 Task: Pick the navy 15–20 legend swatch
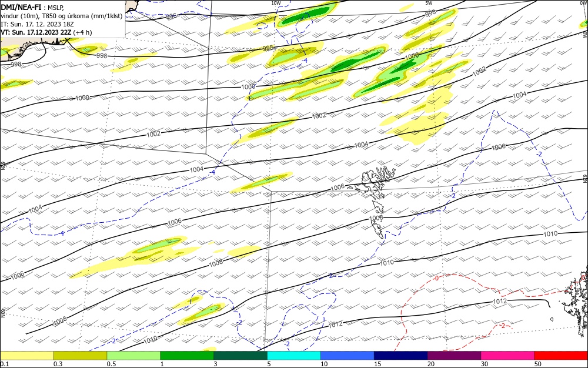pos(400,356)
